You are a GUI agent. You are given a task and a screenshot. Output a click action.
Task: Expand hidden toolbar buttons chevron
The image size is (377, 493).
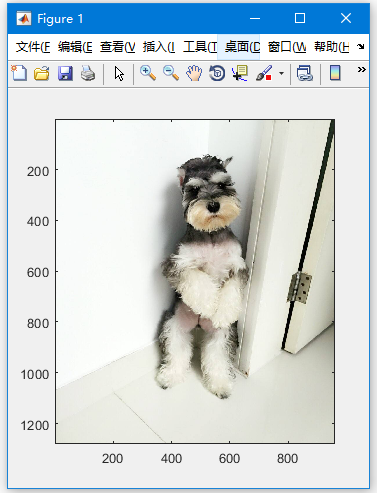pyautogui.click(x=361, y=70)
